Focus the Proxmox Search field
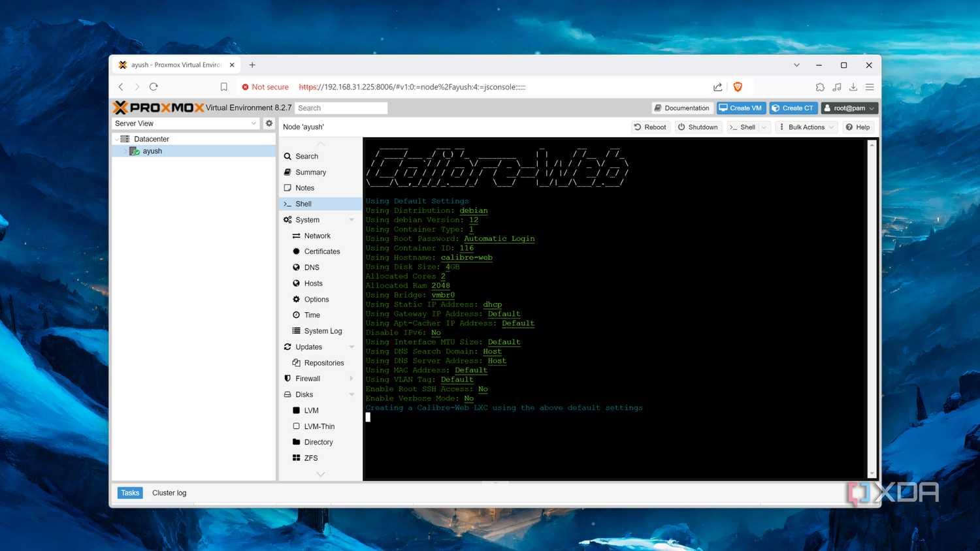The image size is (980, 551). coord(341,108)
